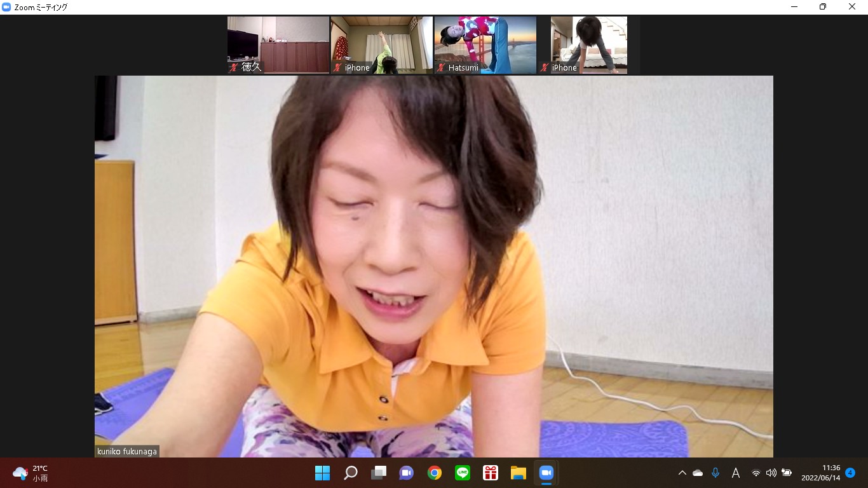Select iPhone thumbnail with green shirt person

click(x=382, y=45)
